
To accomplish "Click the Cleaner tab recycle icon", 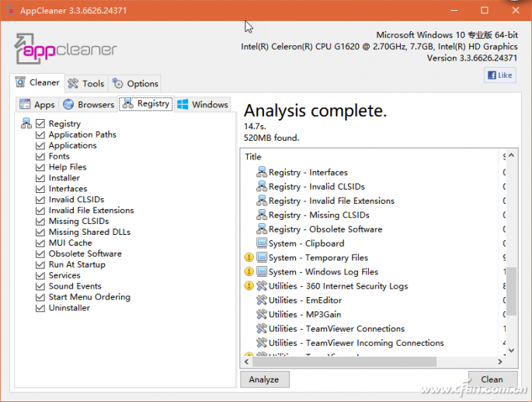I will 20,82.
